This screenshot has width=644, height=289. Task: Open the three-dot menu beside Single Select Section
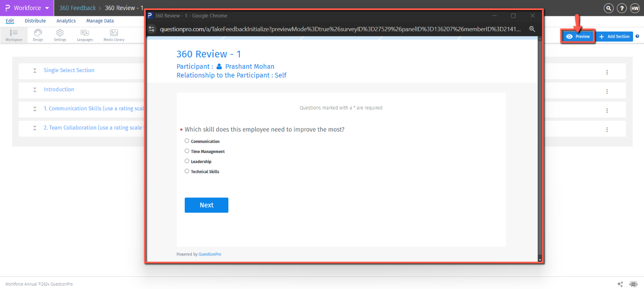pos(607,72)
